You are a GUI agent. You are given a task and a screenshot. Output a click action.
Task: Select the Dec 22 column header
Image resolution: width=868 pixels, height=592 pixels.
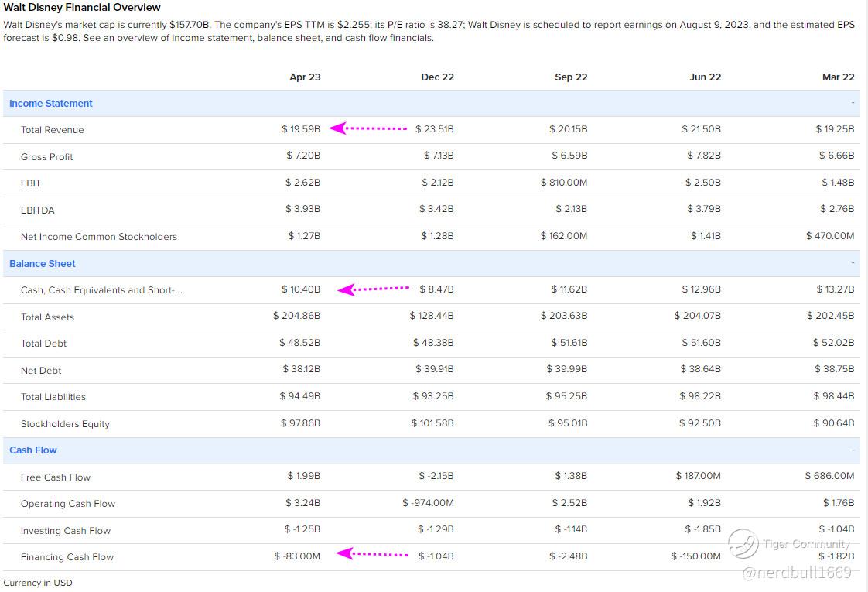coord(438,77)
